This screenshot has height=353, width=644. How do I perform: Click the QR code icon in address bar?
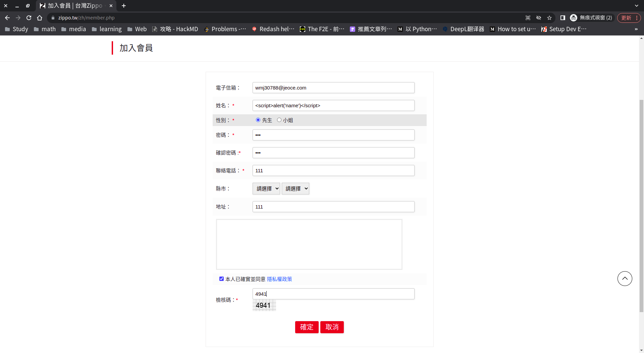tap(528, 18)
